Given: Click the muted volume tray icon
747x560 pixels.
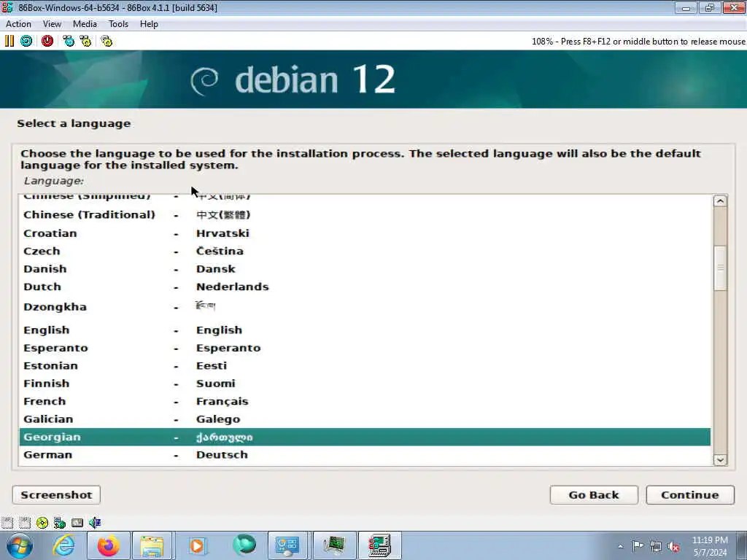Looking at the screenshot, I should (x=673, y=547).
